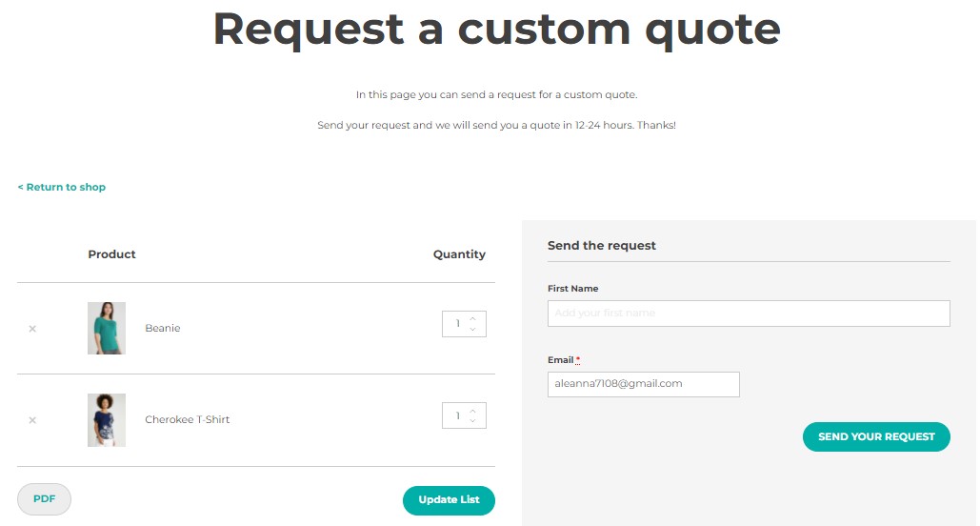Viewport: 980px width, 526px height.
Task: Click the Quantity column header
Action: (459, 254)
